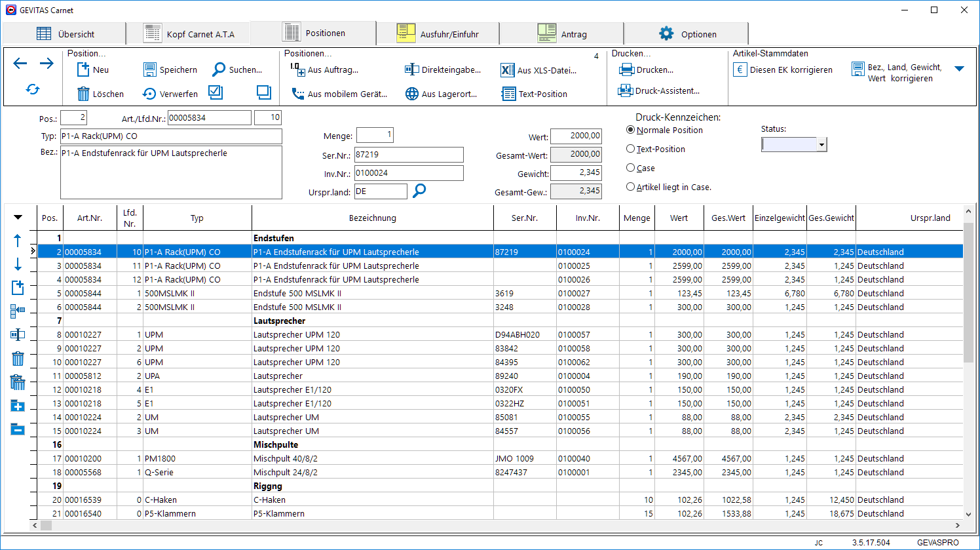
Task: Open the Optionen tab
Action: tap(687, 34)
